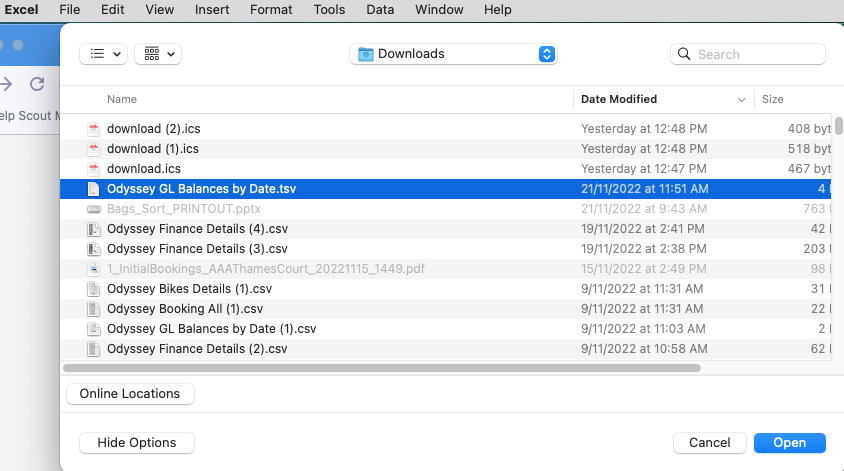Image resolution: width=844 pixels, height=471 pixels.
Task: Open the Help menu
Action: pos(497,10)
